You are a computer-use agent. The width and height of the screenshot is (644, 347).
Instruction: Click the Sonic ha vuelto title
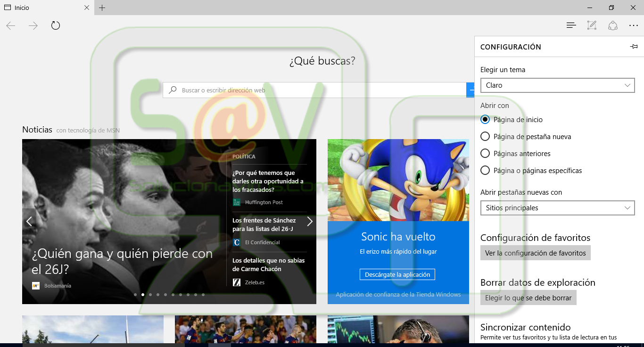click(398, 237)
